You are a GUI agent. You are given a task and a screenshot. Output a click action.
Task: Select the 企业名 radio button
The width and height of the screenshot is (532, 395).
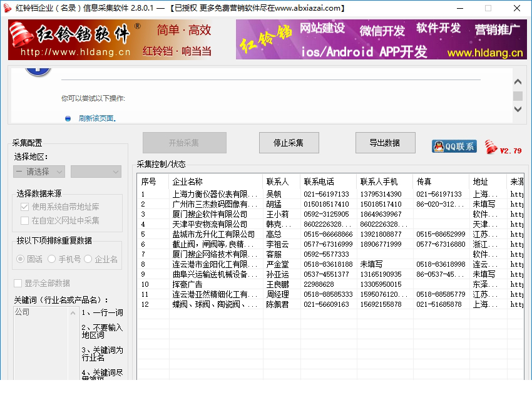click(x=88, y=259)
